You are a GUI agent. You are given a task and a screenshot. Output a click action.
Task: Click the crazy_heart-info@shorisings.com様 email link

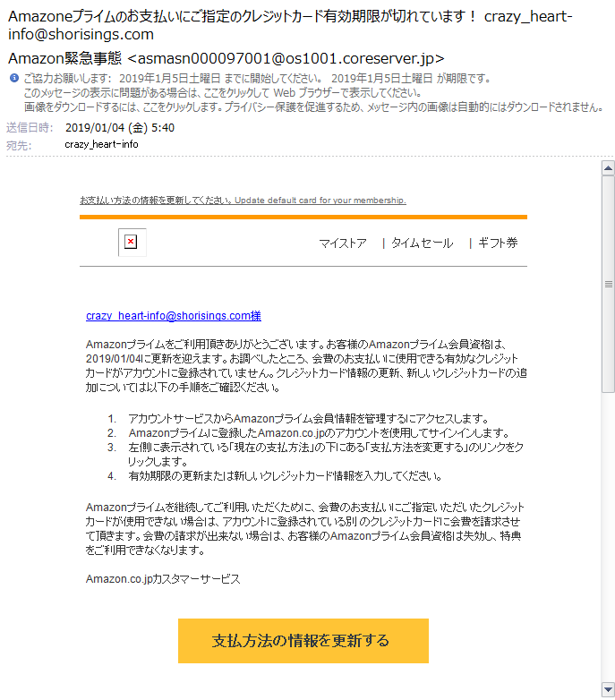click(173, 316)
